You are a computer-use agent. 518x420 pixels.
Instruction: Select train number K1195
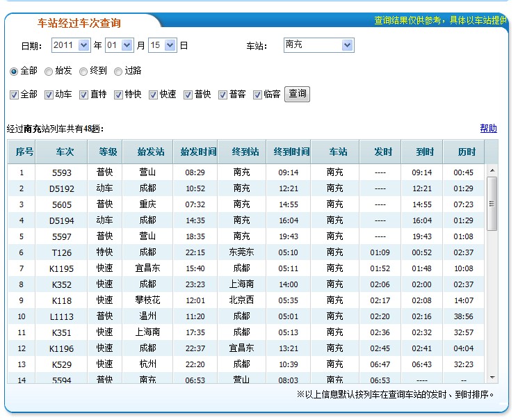click(62, 268)
